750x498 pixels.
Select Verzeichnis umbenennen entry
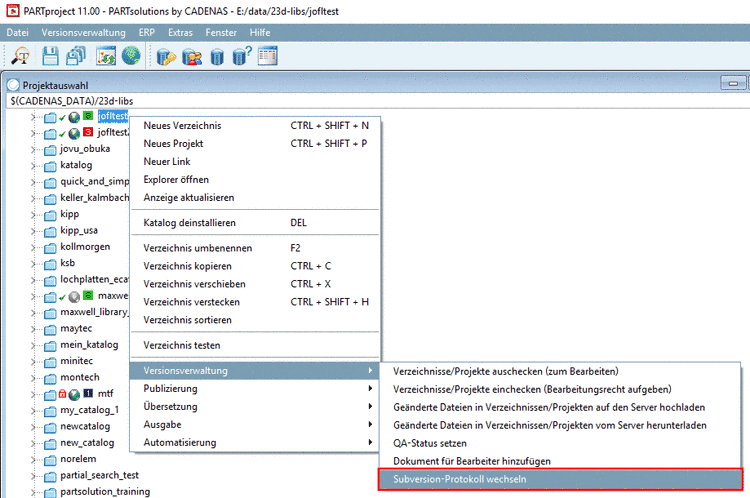255,248
